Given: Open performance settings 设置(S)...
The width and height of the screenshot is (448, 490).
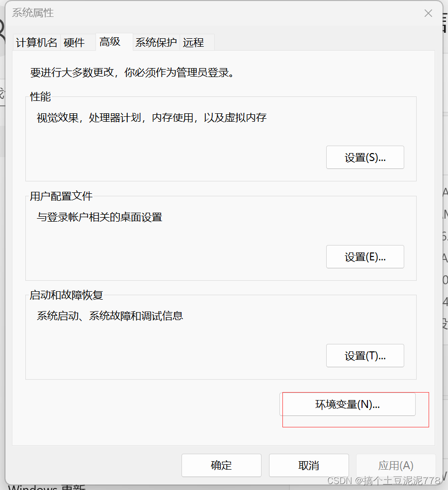Looking at the screenshot, I should (365, 157).
